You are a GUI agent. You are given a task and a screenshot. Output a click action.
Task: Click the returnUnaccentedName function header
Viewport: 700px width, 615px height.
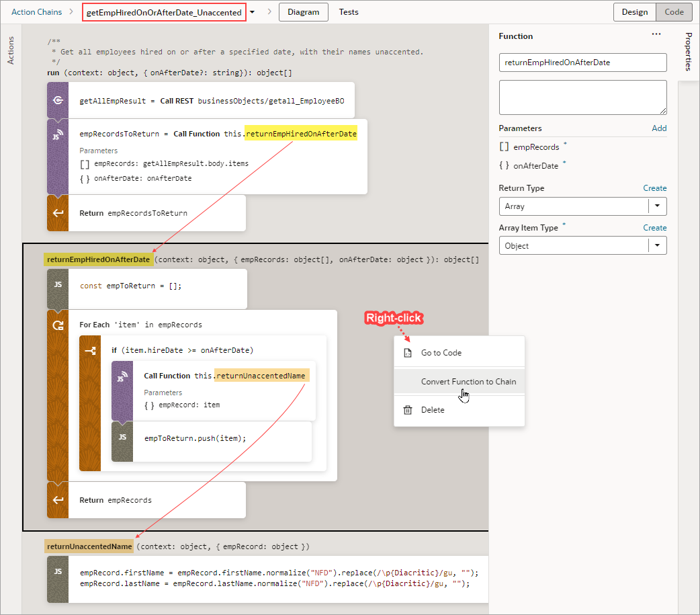[89, 546]
